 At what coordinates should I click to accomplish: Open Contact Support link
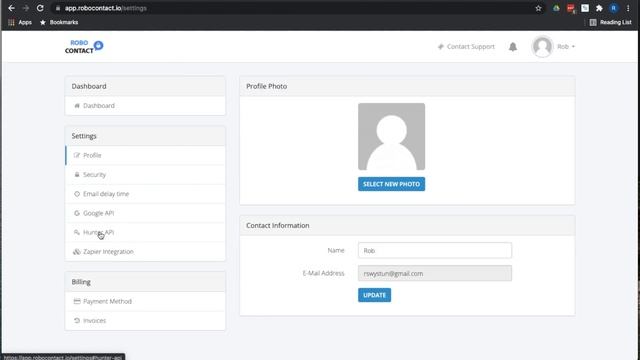coord(466,47)
